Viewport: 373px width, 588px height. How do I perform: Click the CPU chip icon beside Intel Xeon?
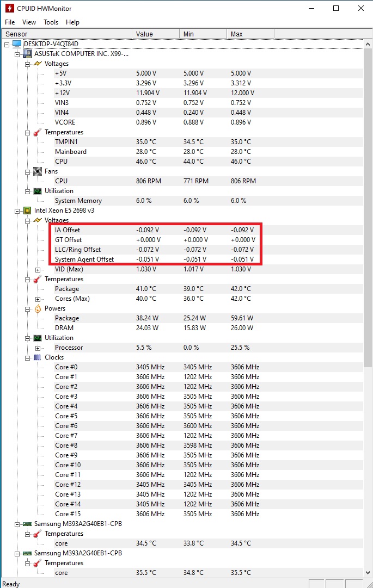click(27, 211)
